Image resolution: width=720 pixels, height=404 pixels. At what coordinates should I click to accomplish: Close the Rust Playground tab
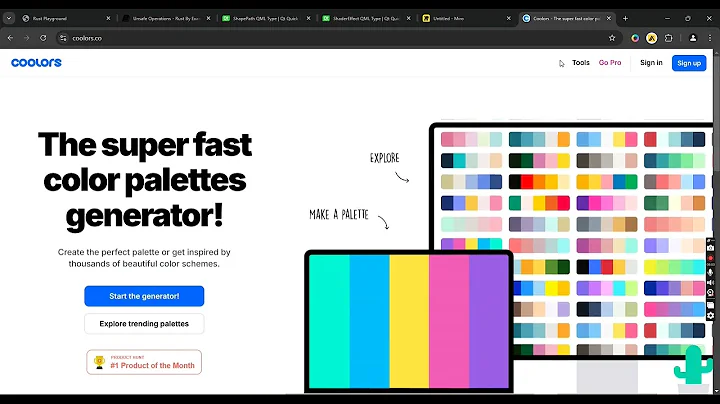[108, 18]
